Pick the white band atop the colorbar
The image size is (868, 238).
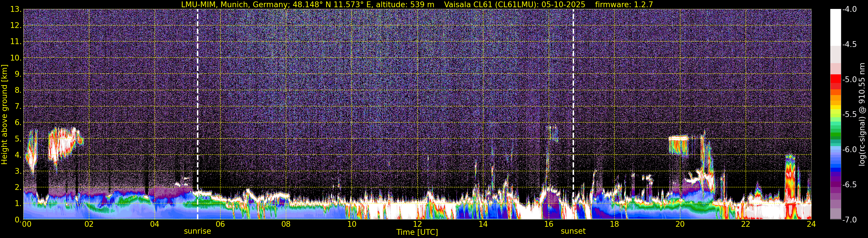coord(835,27)
